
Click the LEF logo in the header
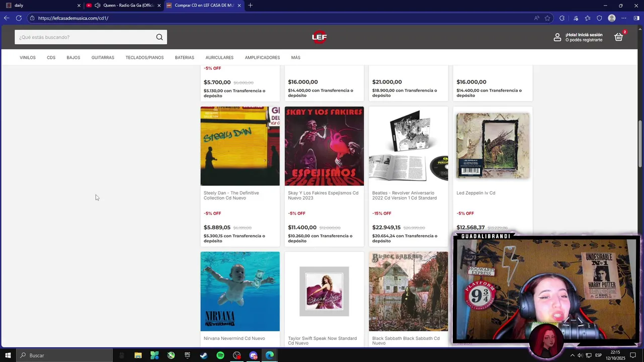(x=319, y=37)
